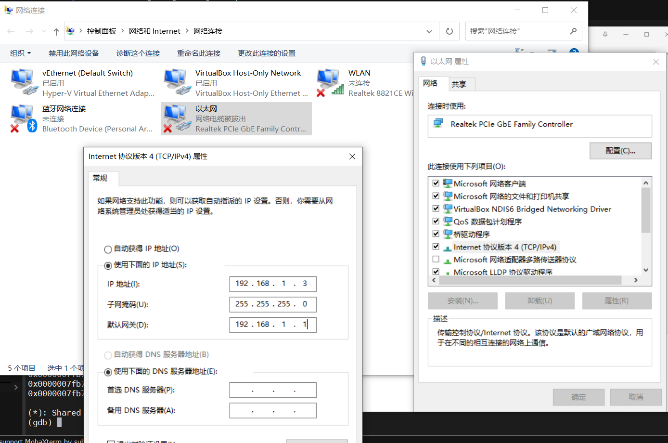Click the QoS packet scheduler item icon
Screen dimensions: 668x443
pos(447,221)
